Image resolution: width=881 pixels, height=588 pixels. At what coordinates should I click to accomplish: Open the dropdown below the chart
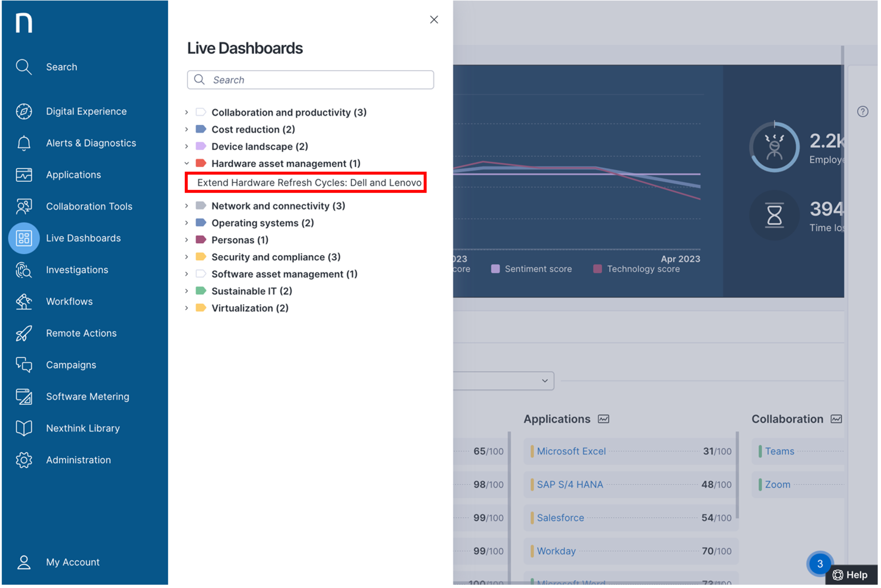coord(545,380)
